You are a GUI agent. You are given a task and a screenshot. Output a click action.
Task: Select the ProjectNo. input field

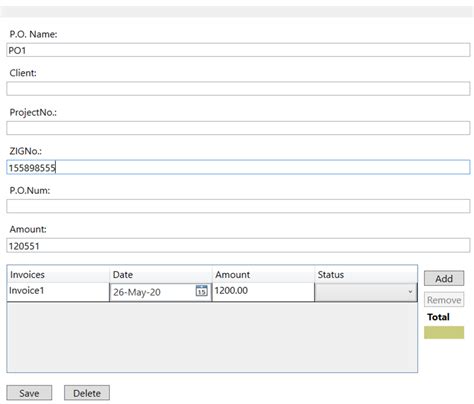click(x=238, y=128)
